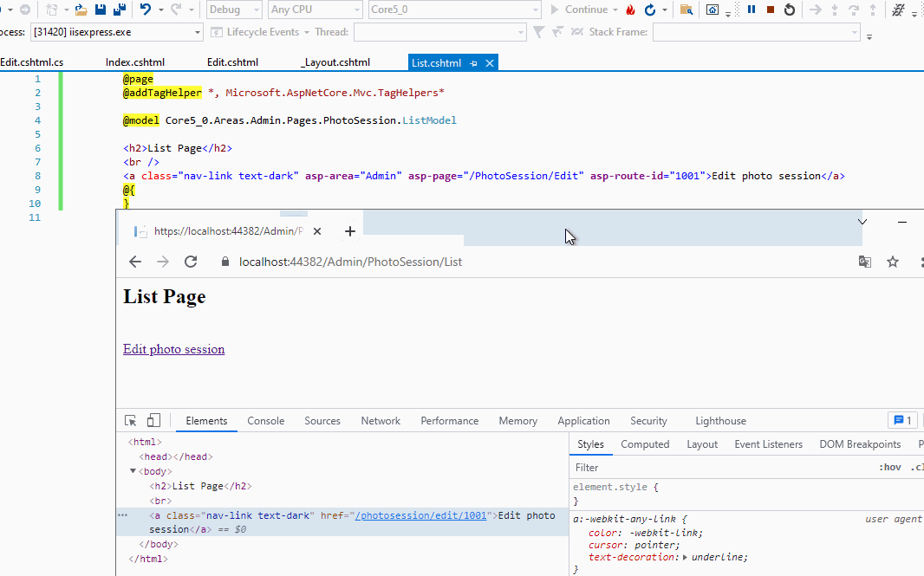Stop debugging with the red square
This screenshot has width=924, height=576.
click(771, 10)
